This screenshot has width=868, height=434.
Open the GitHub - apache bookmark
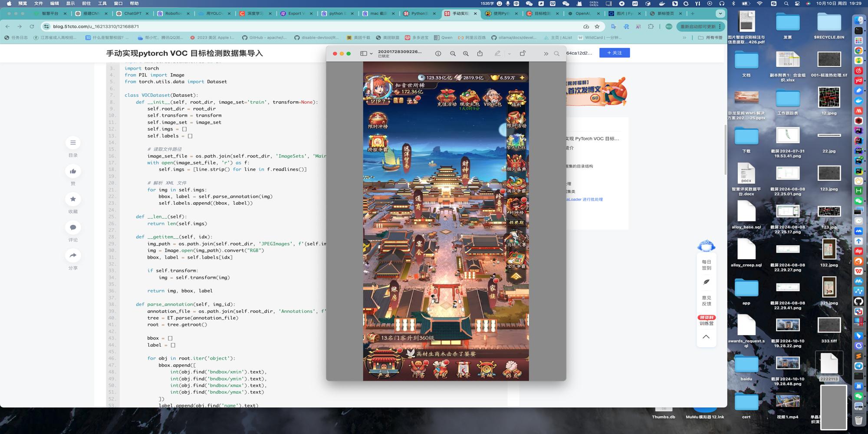[264, 38]
